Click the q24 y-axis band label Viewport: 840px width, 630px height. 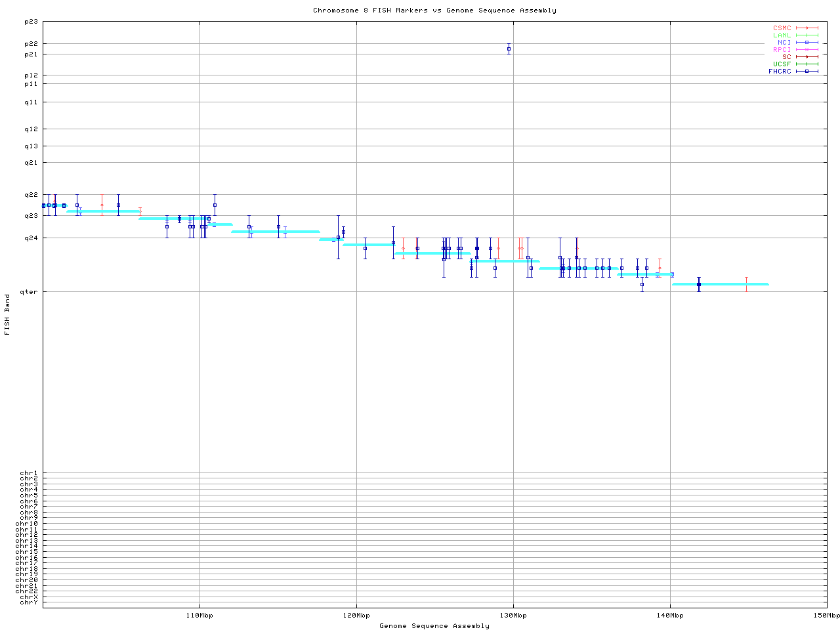point(31,238)
